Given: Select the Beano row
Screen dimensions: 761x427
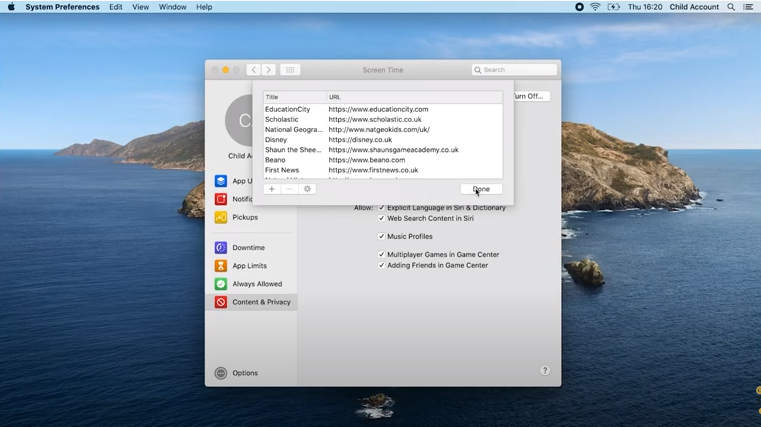Looking at the screenshot, I should [383, 160].
